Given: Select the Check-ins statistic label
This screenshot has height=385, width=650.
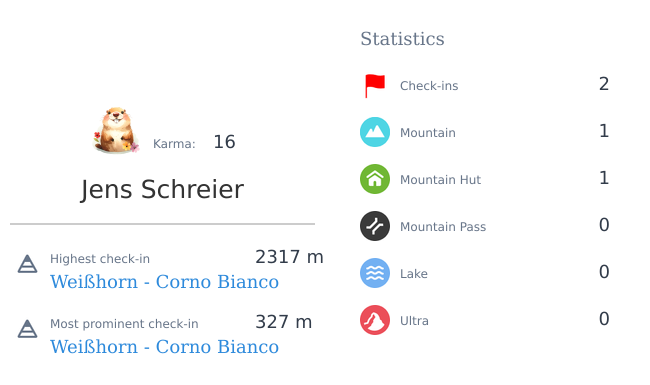Looking at the screenshot, I should coord(429,86).
